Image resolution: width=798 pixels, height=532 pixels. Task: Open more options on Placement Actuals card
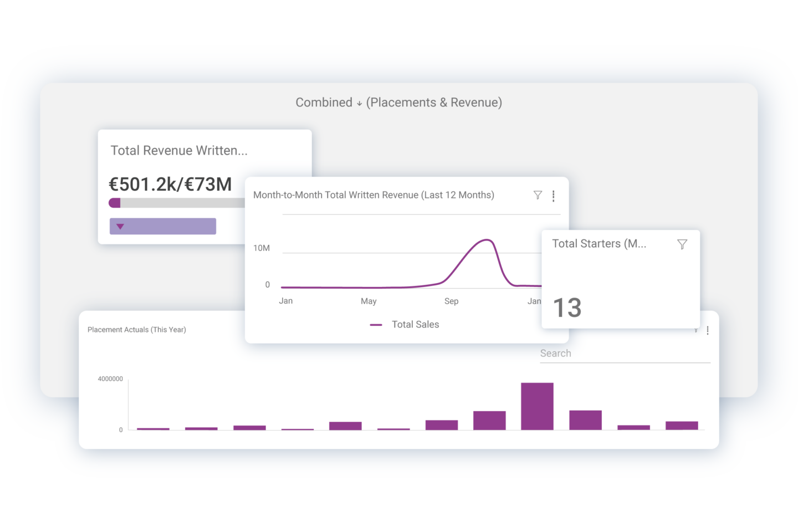pyautogui.click(x=708, y=330)
